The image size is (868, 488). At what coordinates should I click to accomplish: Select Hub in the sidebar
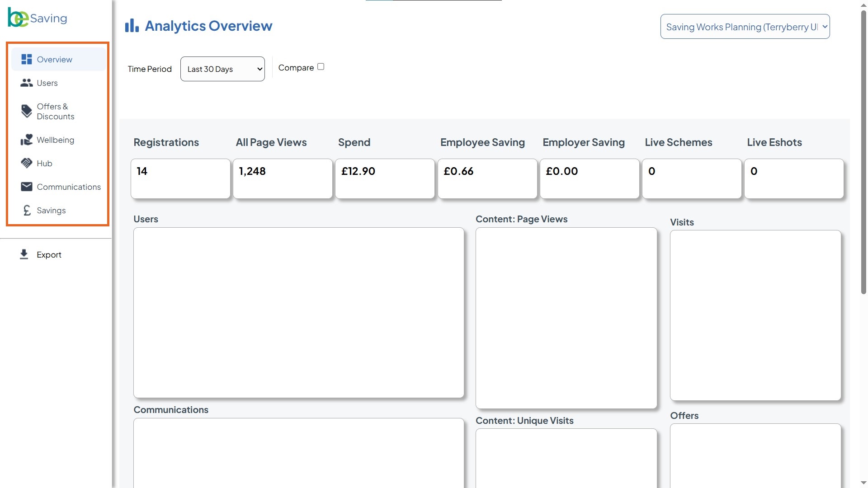[x=59, y=163]
